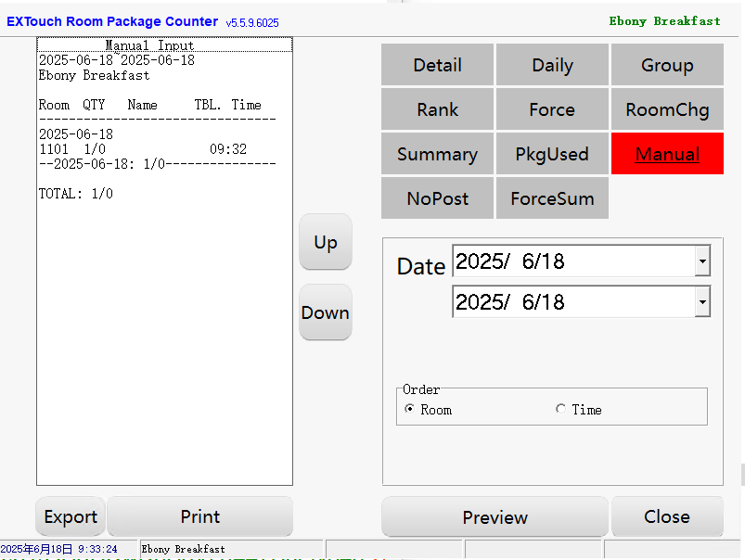
Task: Open the PkgUsed report
Action: [x=552, y=154]
